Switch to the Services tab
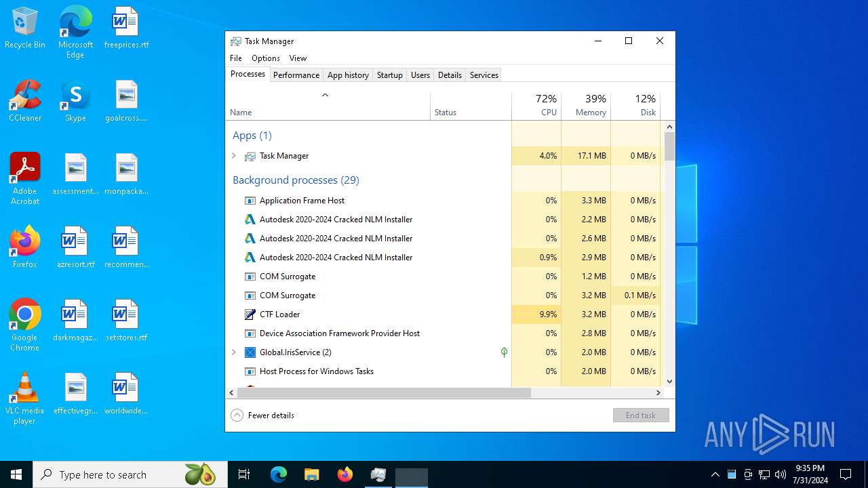Viewport: 868px width, 488px height. pyautogui.click(x=484, y=75)
